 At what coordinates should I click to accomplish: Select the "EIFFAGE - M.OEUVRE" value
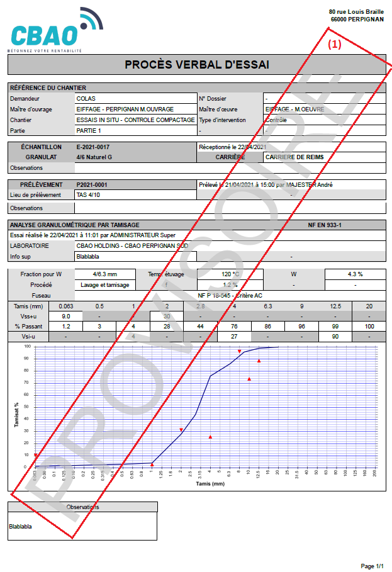tap(294, 109)
